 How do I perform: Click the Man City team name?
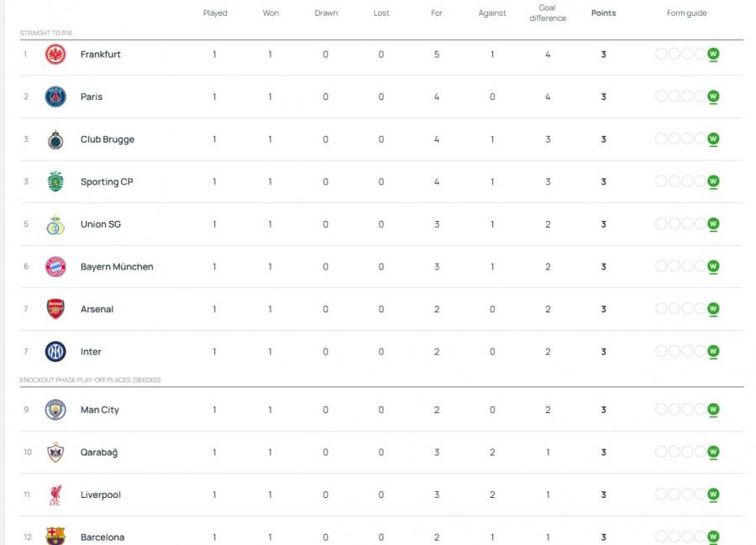pyautogui.click(x=100, y=410)
